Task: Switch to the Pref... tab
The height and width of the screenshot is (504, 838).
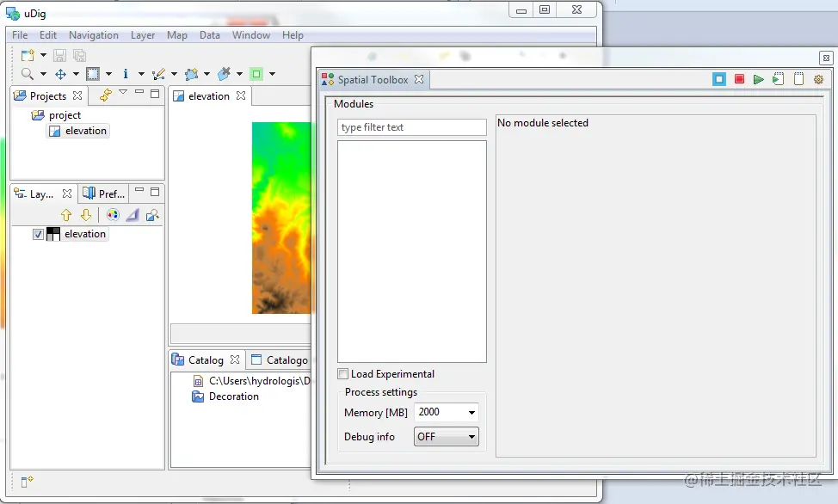Action: pos(104,194)
